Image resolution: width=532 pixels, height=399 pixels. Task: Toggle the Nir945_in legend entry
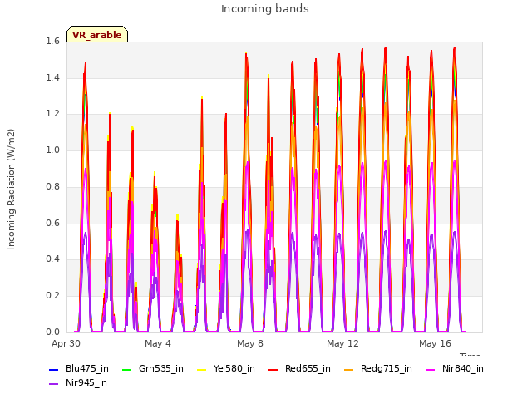coord(78,383)
